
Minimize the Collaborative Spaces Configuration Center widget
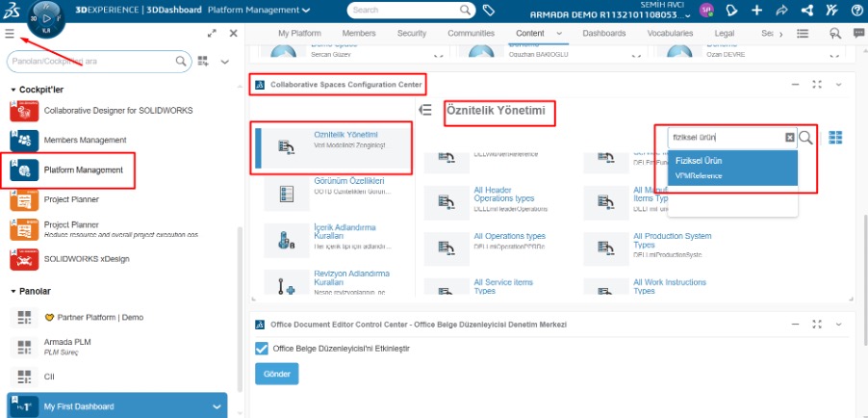click(x=795, y=84)
